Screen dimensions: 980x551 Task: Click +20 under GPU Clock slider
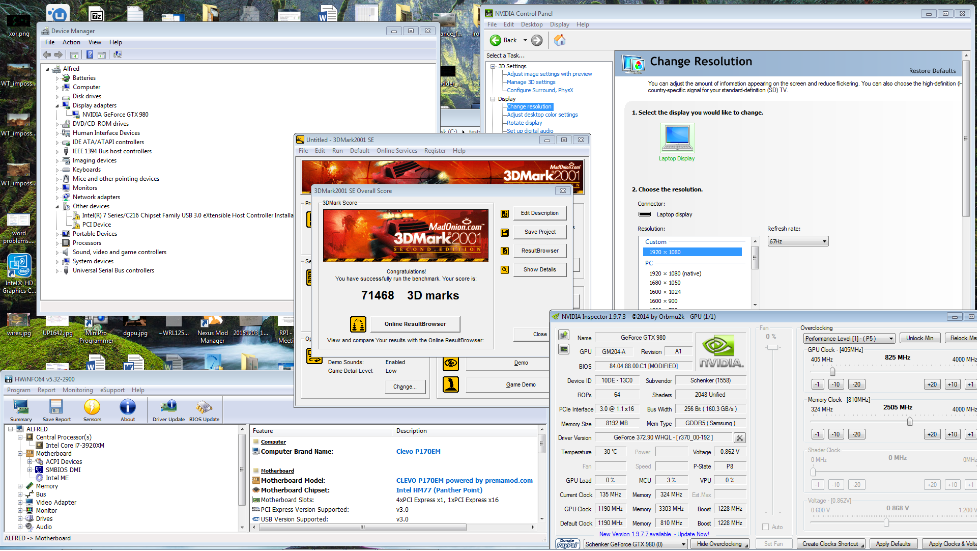tap(933, 385)
